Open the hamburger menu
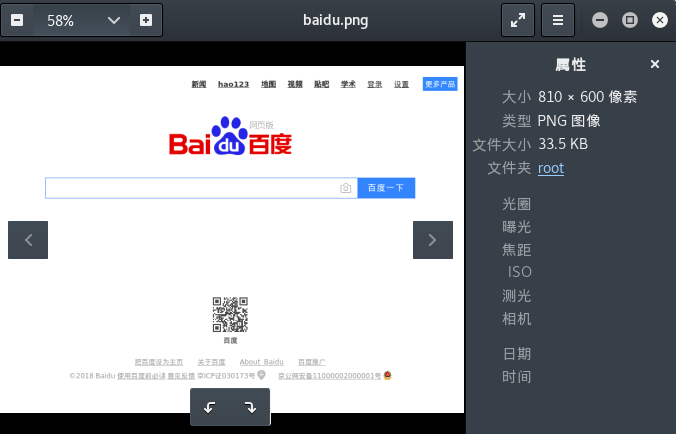Viewport: 676px width, 434px height. pos(558,20)
